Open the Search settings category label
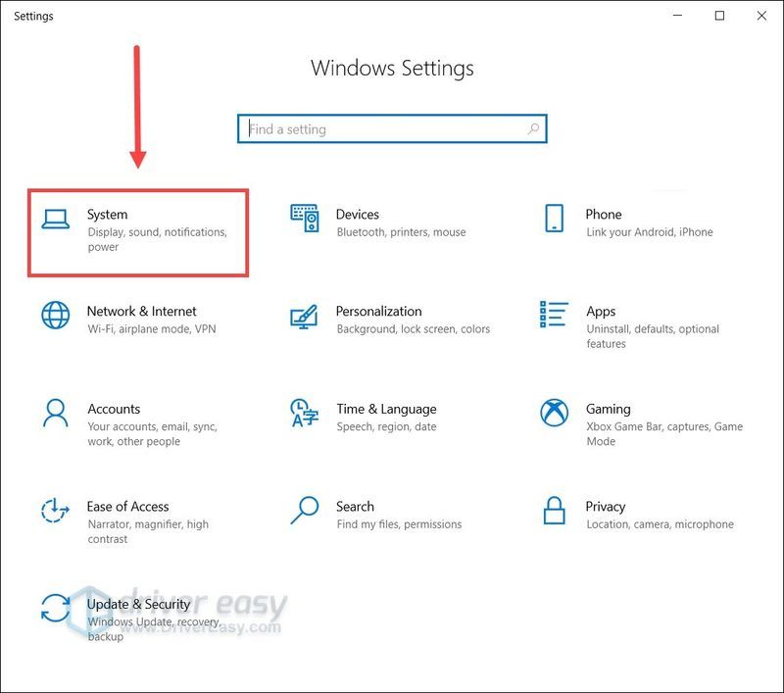784x693 pixels. tap(355, 507)
